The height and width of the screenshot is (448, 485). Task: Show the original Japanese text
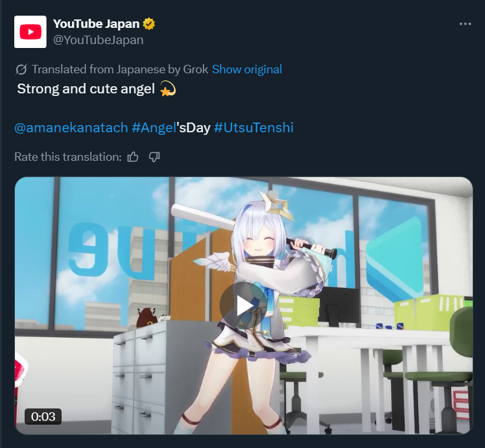tap(247, 69)
